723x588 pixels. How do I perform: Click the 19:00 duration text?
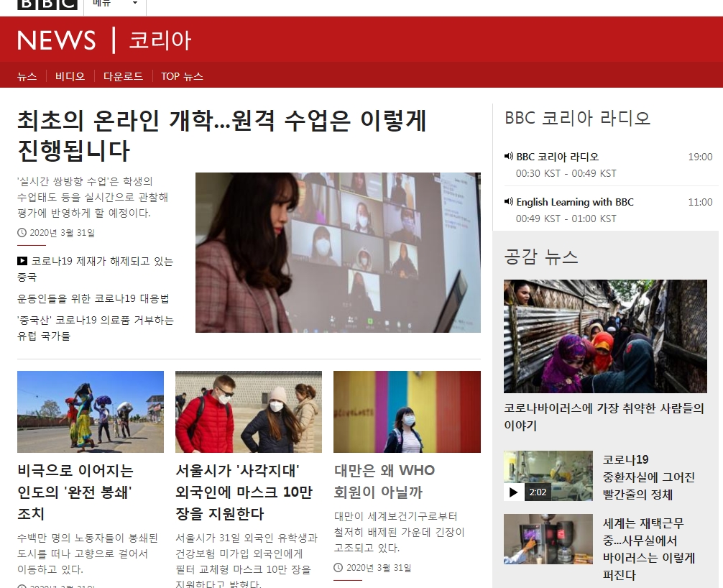coord(700,157)
